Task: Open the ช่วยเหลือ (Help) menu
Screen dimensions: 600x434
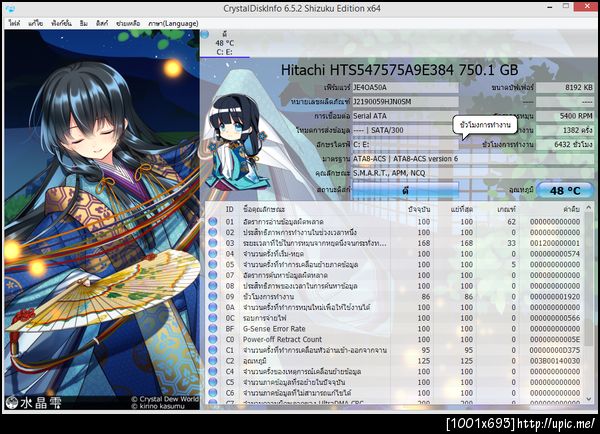Action: click(x=128, y=23)
